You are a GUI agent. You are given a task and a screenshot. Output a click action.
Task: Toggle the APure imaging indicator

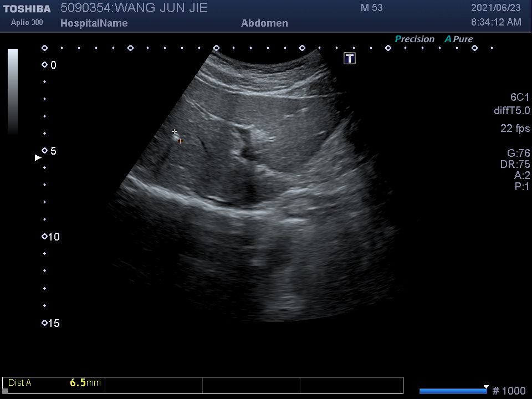(459, 39)
